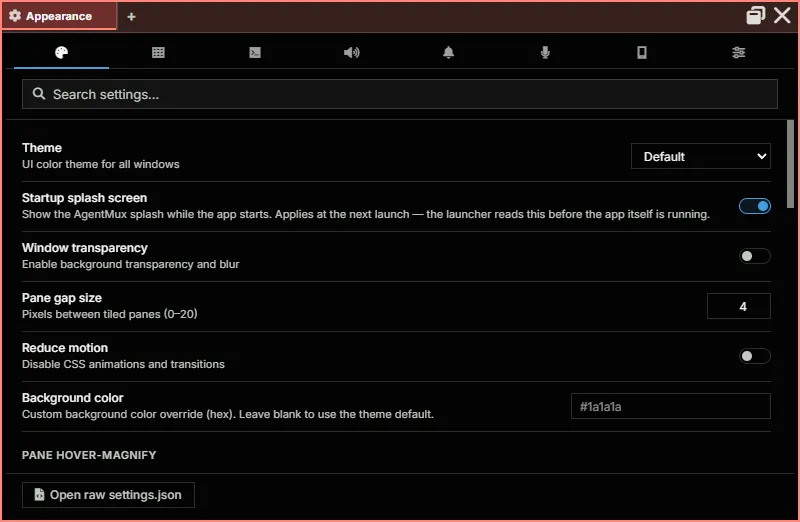
Task: Click the magnifier icon in search box
Action: (39, 94)
